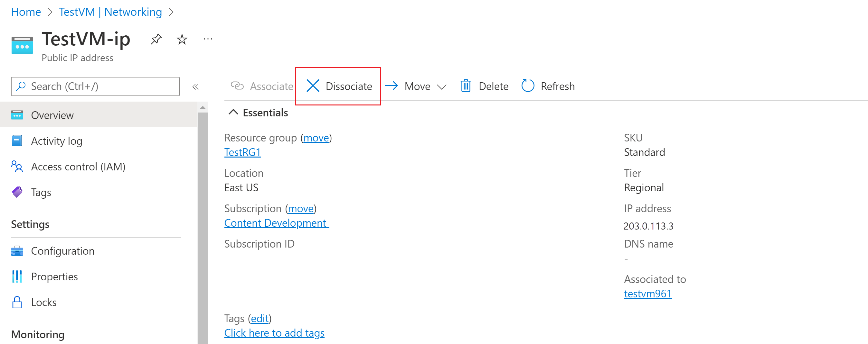
Task: Open Activity log in the sidebar
Action: 99,141
